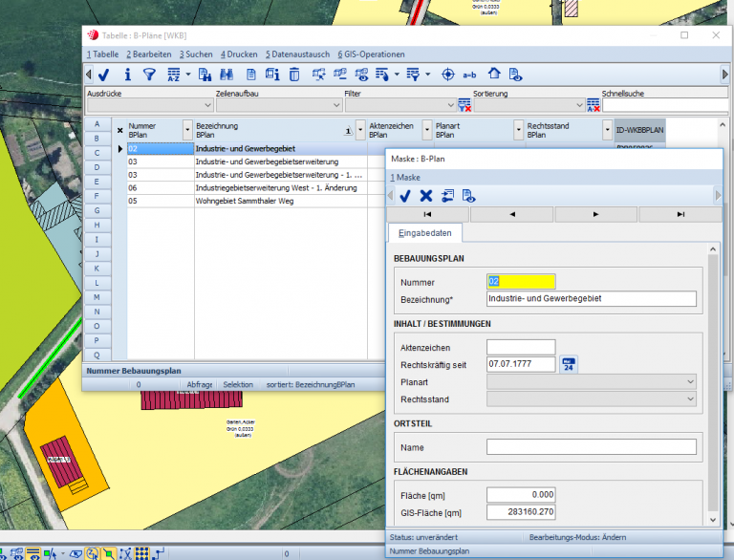Click the Aktenzeichen field in mask
The image size is (734, 560).
pos(521,347)
